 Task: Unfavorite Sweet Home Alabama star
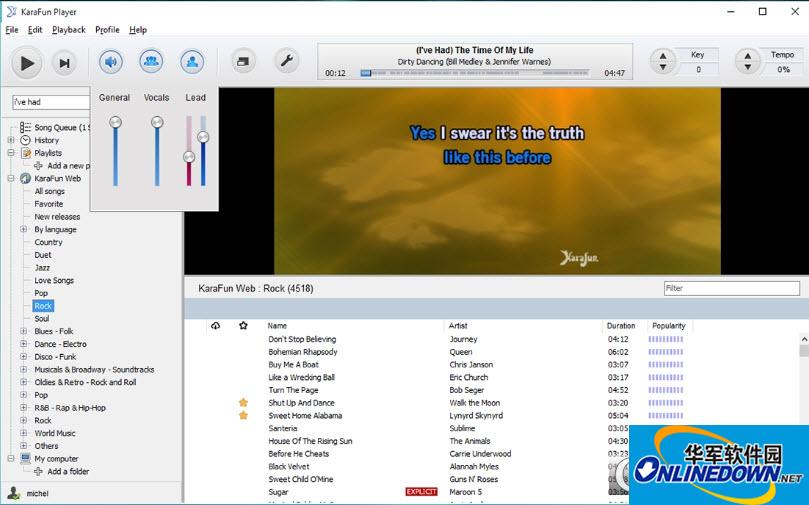point(243,415)
